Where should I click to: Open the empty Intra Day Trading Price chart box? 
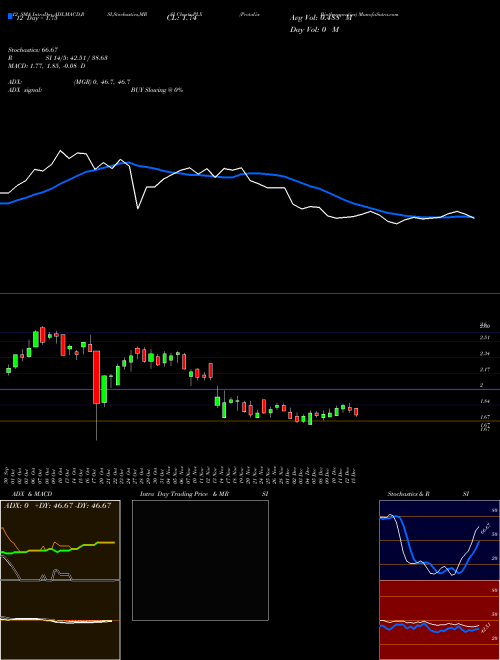point(200,560)
